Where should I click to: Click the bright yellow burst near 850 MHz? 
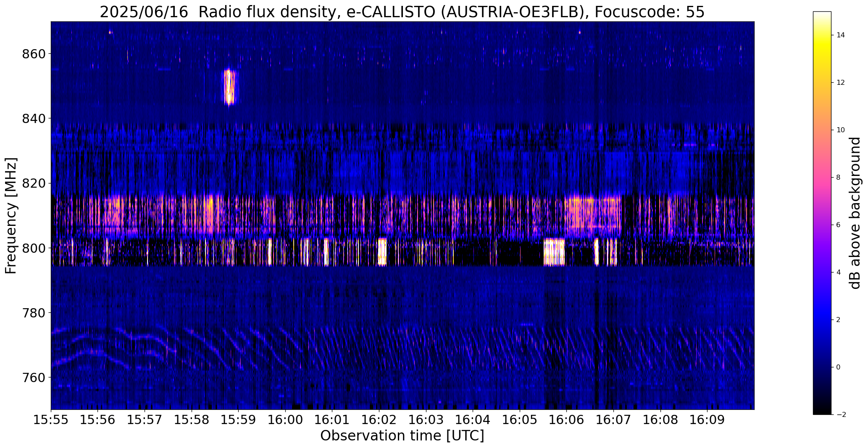point(229,87)
